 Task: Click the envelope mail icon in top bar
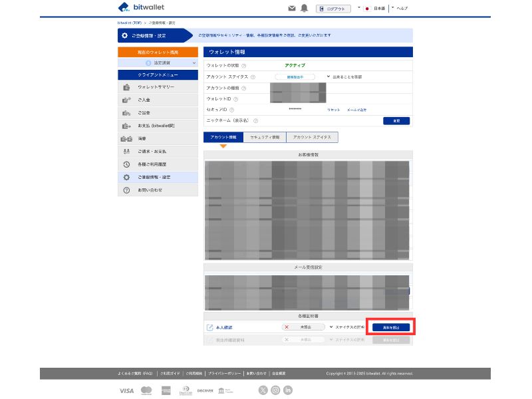291,9
